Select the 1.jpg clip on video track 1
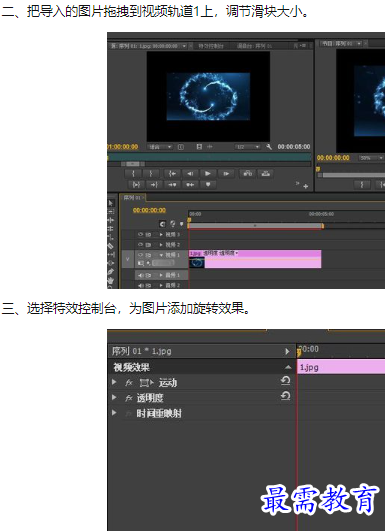Viewport: 385px width, 531px height. coord(255,259)
